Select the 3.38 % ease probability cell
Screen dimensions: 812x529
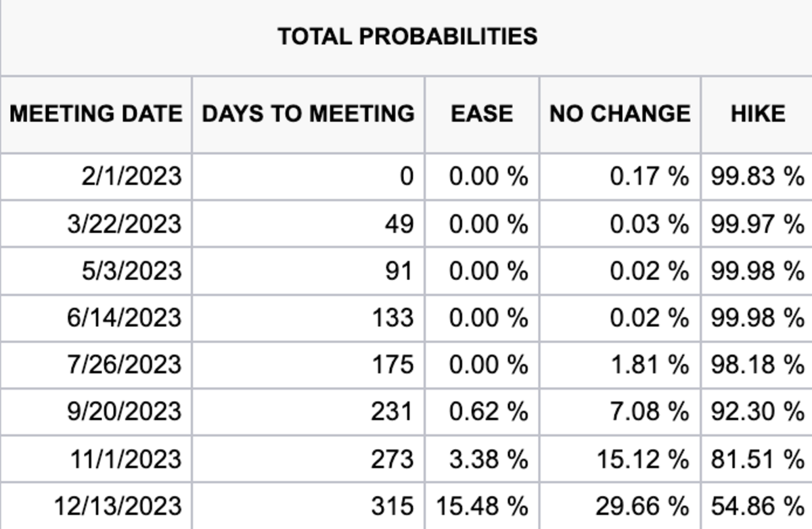(x=488, y=459)
